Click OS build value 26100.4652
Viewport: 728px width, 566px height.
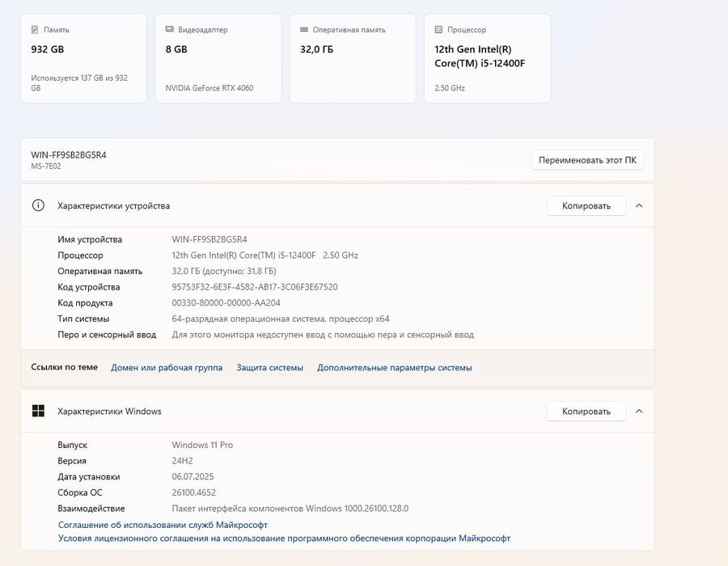[x=193, y=492]
